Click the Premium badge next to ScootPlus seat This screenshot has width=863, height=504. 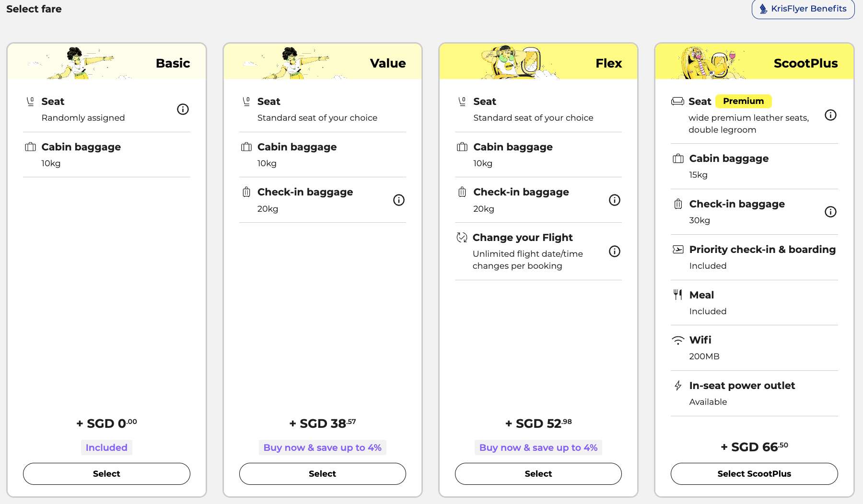(743, 101)
